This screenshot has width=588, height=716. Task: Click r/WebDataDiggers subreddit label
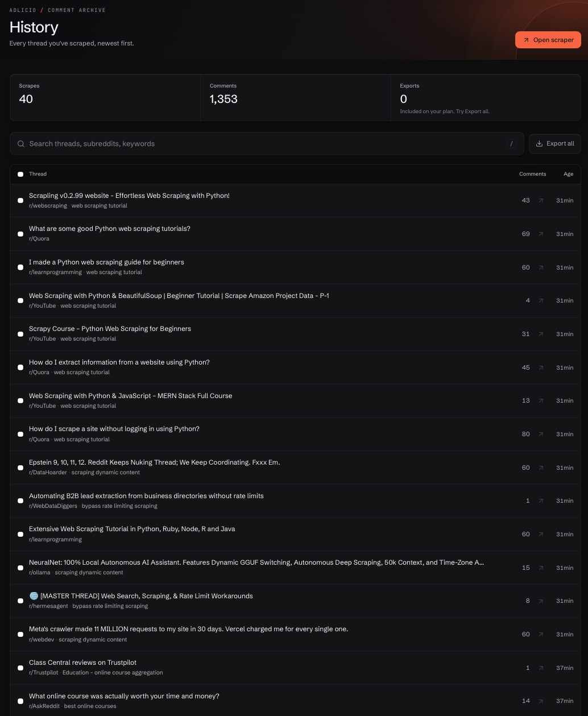(x=53, y=506)
